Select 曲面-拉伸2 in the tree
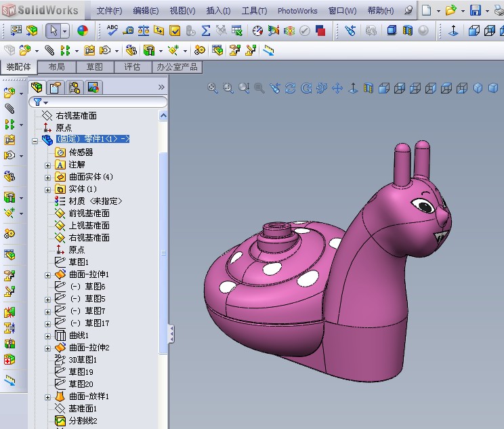This screenshot has width=504, height=429. (89, 347)
